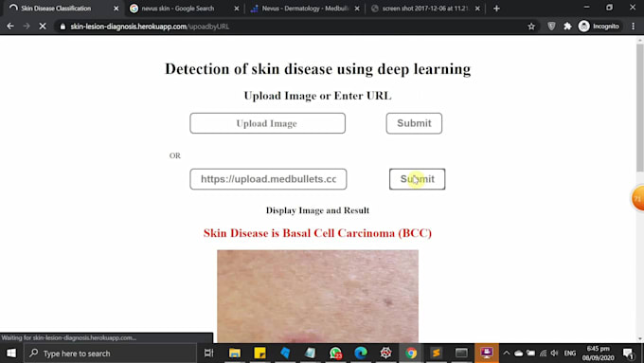Click the Upload Image field

tap(267, 123)
